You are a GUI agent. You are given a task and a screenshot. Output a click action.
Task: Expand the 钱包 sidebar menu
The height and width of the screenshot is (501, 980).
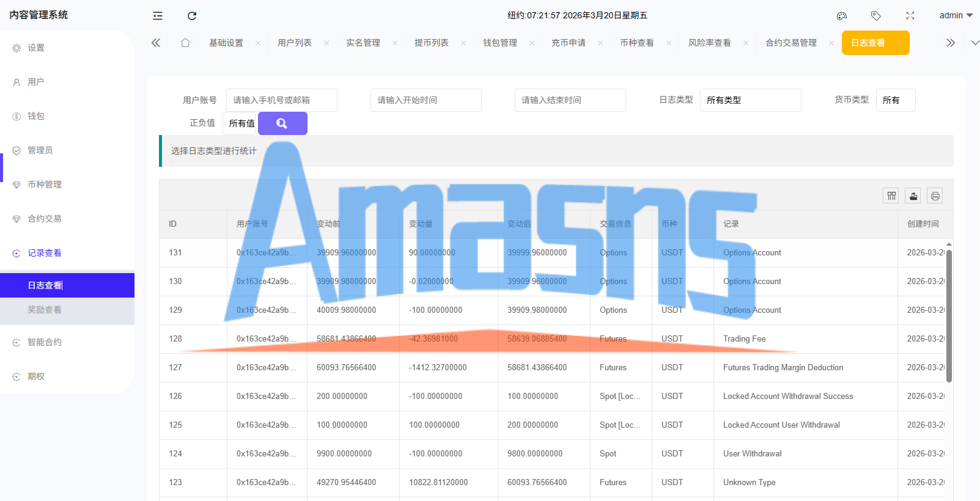(67, 116)
